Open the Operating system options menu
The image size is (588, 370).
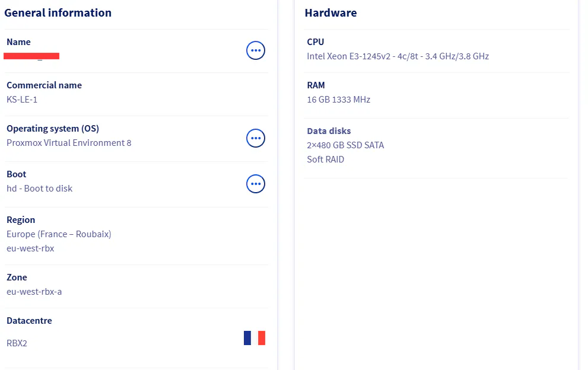[x=256, y=138]
